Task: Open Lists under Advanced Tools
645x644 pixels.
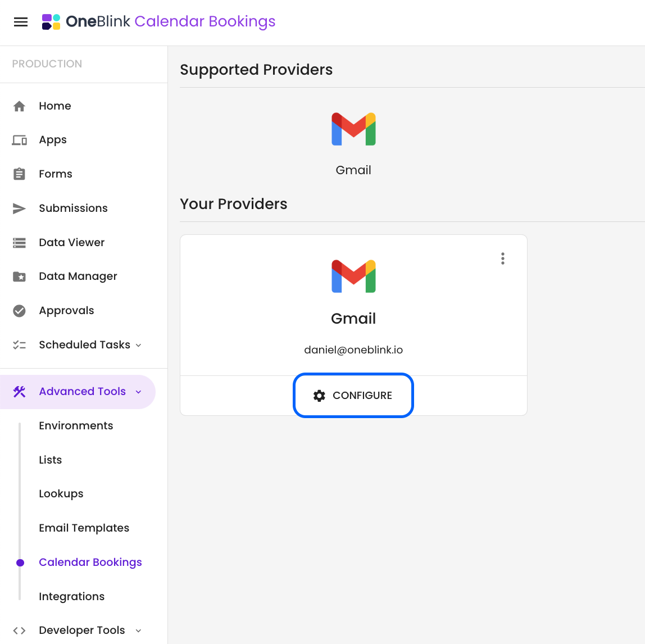Action: tap(51, 460)
